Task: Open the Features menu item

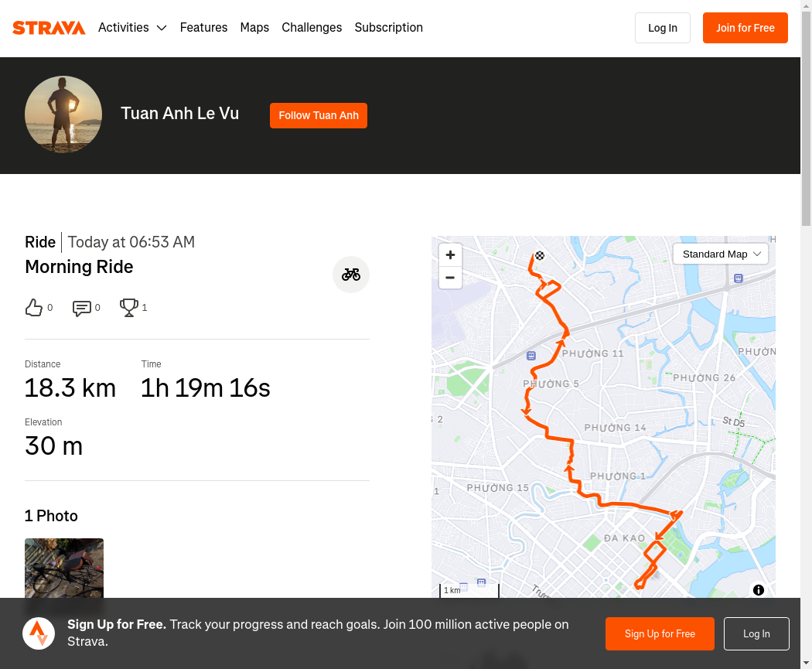Action: coord(203,27)
